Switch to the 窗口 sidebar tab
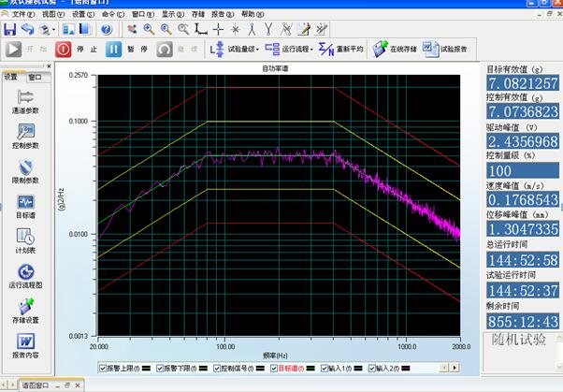563x392 pixels. (x=35, y=77)
